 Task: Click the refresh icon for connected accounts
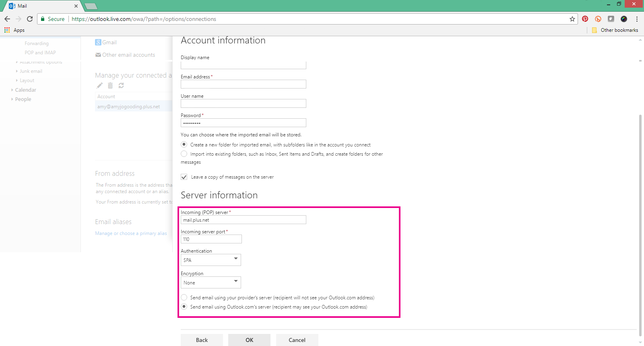tap(121, 85)
